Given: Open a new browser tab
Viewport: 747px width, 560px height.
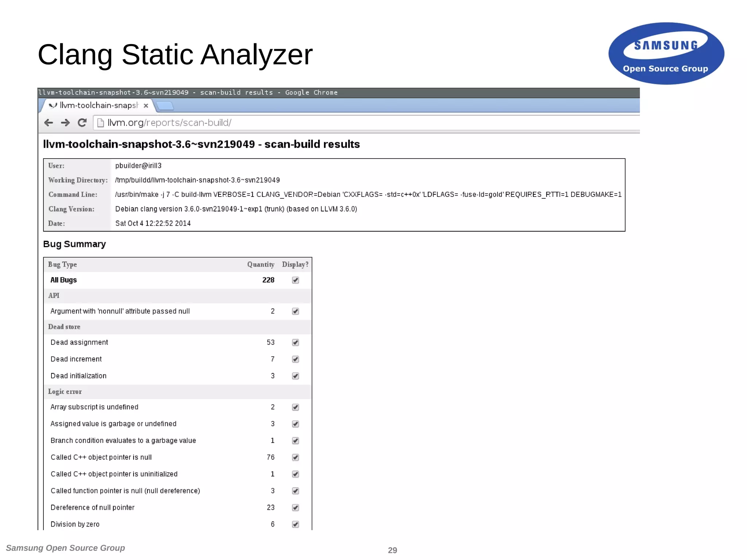Looking at the screenshot, I should pos(165,106).
